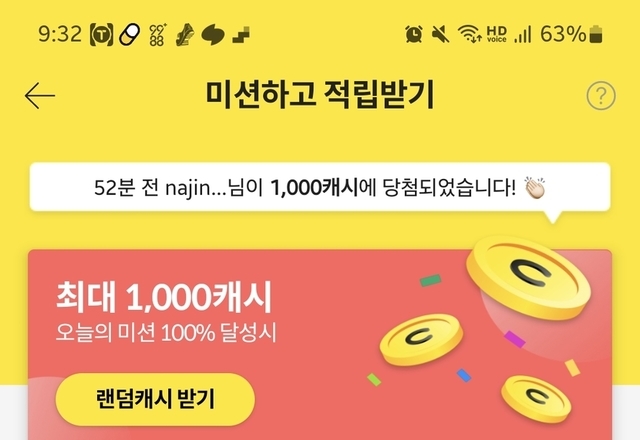Tap the Wi-Fi status icon
The image size is (640, 440).
click(x=469, y=33)
